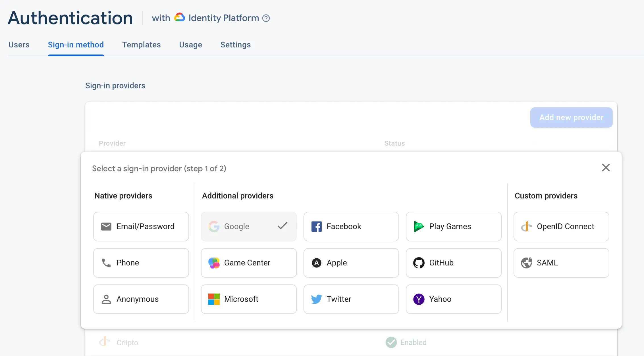644x356 pixels.
Task: Click the green Enabled status checkmark
Action: [391, 342]
